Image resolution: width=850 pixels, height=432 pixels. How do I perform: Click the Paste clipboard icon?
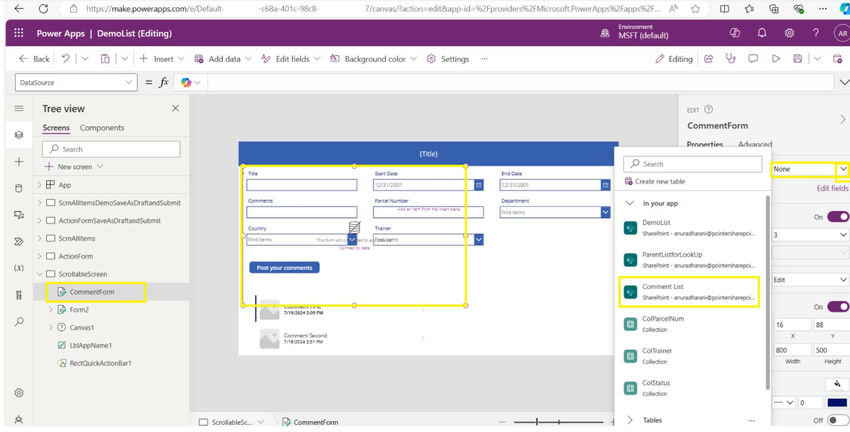(105, 59)
